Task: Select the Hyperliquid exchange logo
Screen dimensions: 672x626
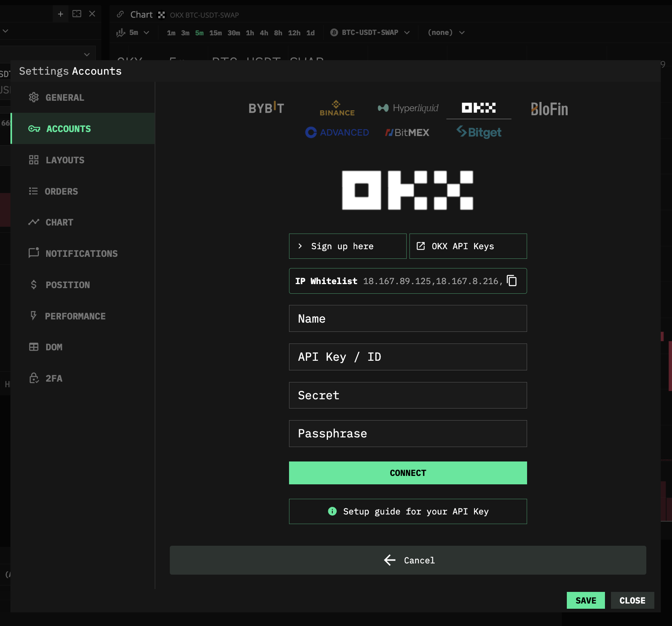Action: click(x=408, y=108)
